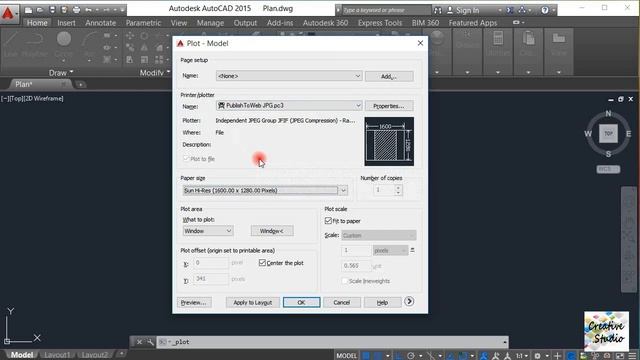Toggle the Plot to file checkbox
640x360 pixels.
click(x=186, y=159)
